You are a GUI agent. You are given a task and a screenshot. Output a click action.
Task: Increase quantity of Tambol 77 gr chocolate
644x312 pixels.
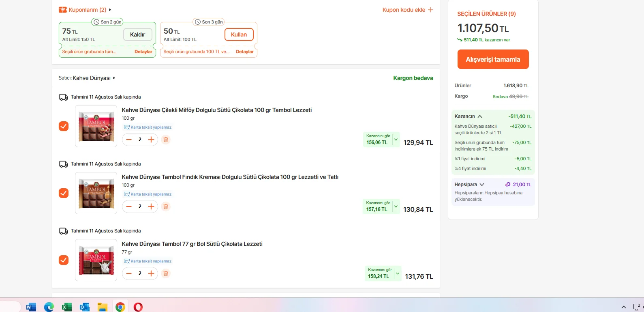(x=151, y=273)
